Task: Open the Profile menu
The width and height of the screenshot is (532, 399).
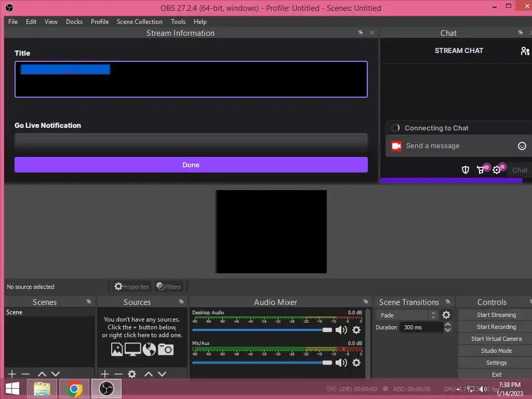Action: point(100,22)
